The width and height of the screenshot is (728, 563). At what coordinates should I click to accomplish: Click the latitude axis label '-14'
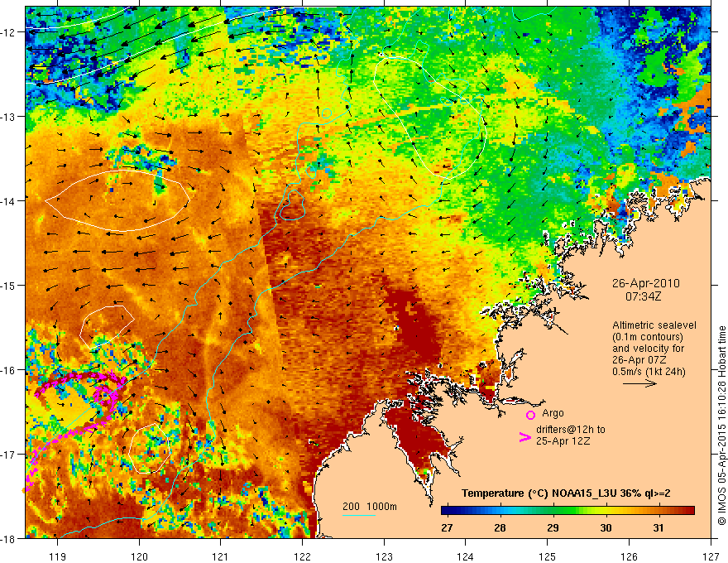[8, 201]
